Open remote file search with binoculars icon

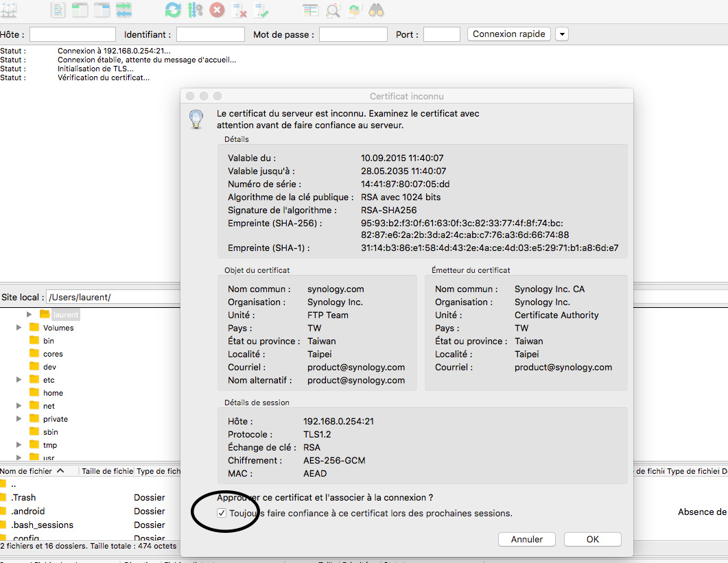377,10
